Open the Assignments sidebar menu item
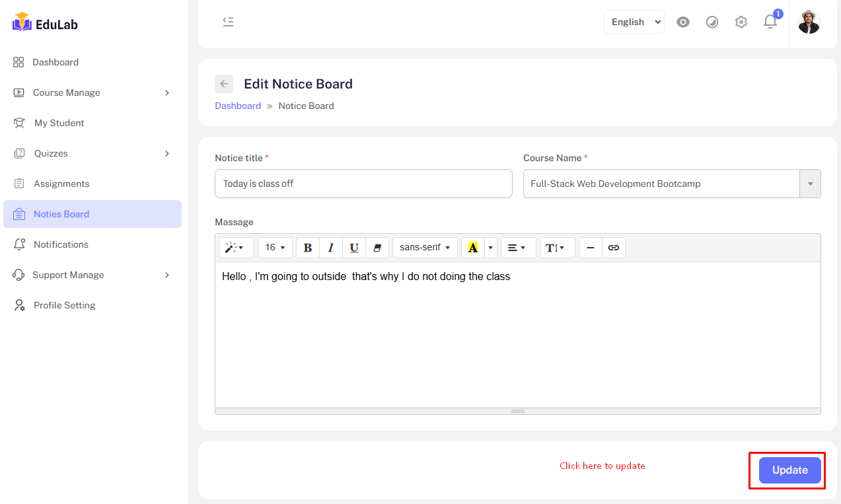 [x=61, y=184]
